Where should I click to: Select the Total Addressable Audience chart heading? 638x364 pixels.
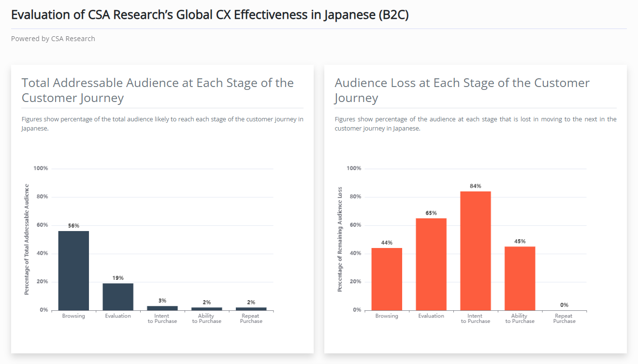coord(158,90)
